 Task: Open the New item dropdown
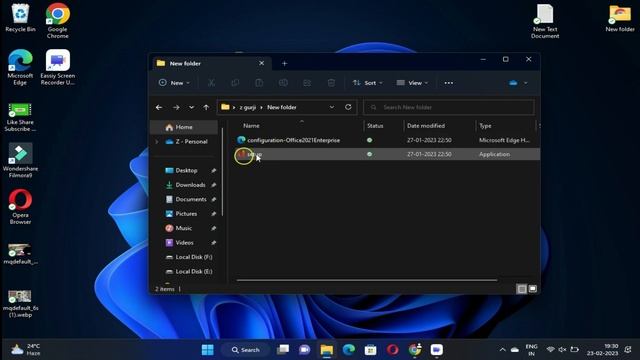(x=174, y=83)
